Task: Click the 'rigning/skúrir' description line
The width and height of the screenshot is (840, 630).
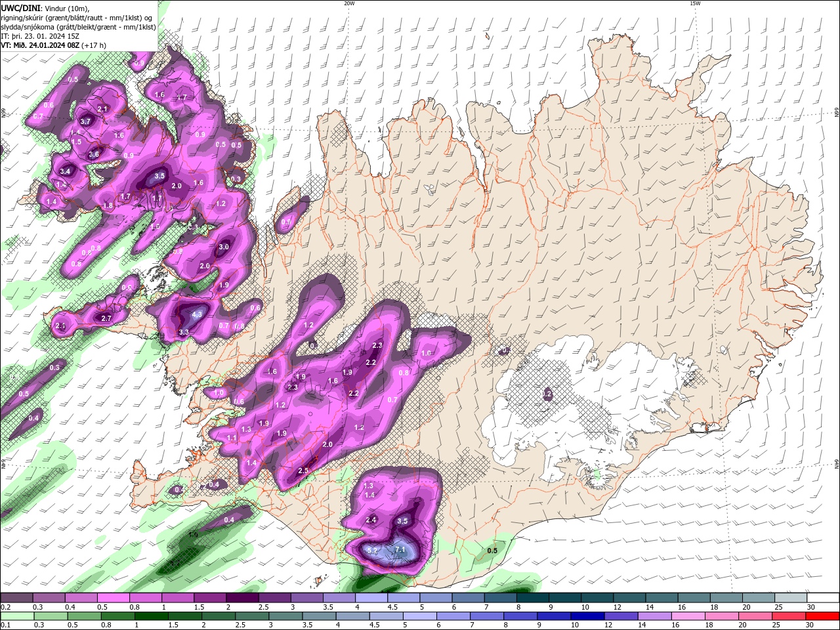Action: coord(77,18)
